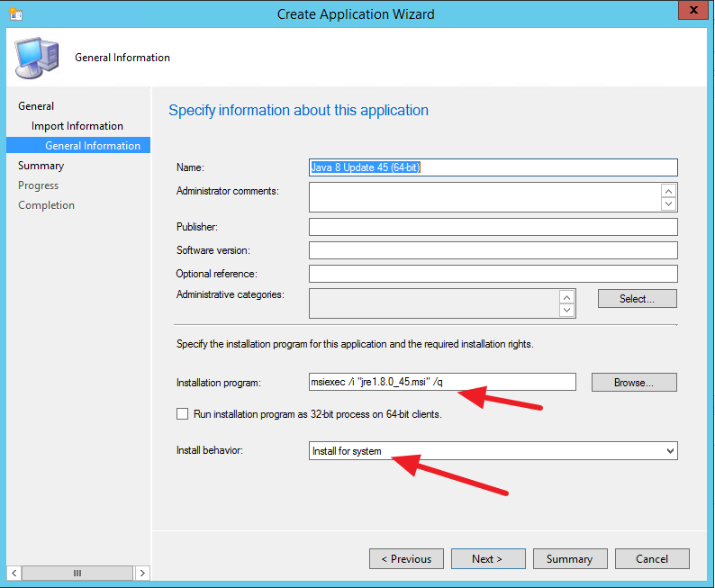
Task: Select Summary step in sidebar
Action: pos(41,166)
